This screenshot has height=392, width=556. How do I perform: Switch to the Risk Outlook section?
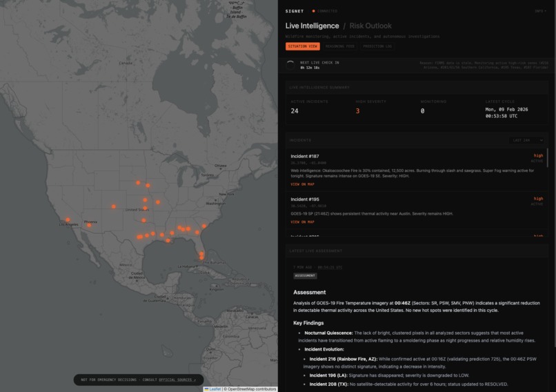click(x=370, y=26)
